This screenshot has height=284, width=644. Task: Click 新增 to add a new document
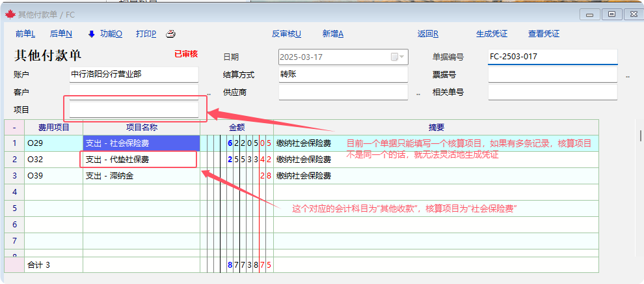(x=332, y=34)
